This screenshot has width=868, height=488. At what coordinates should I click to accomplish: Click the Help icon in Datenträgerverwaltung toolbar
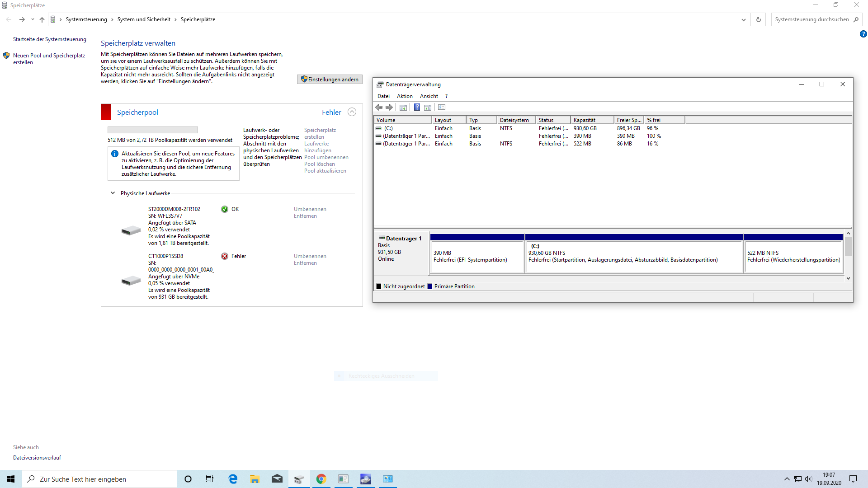coord(417,107)
